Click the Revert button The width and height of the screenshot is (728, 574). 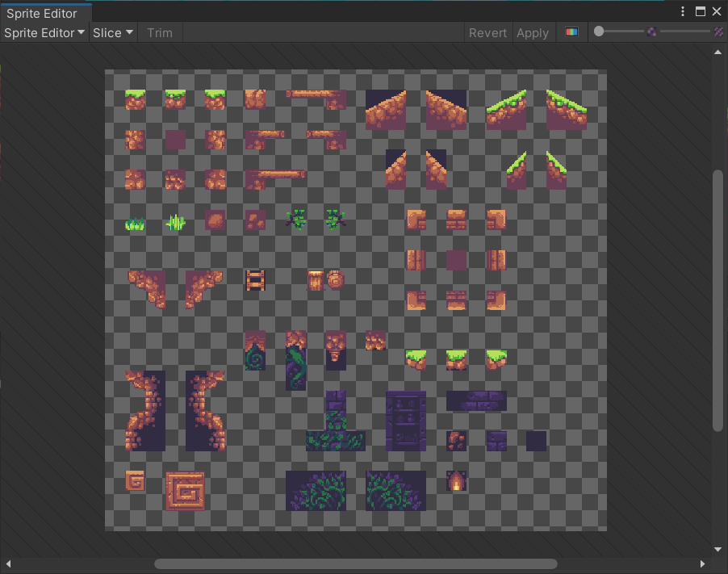487,32
